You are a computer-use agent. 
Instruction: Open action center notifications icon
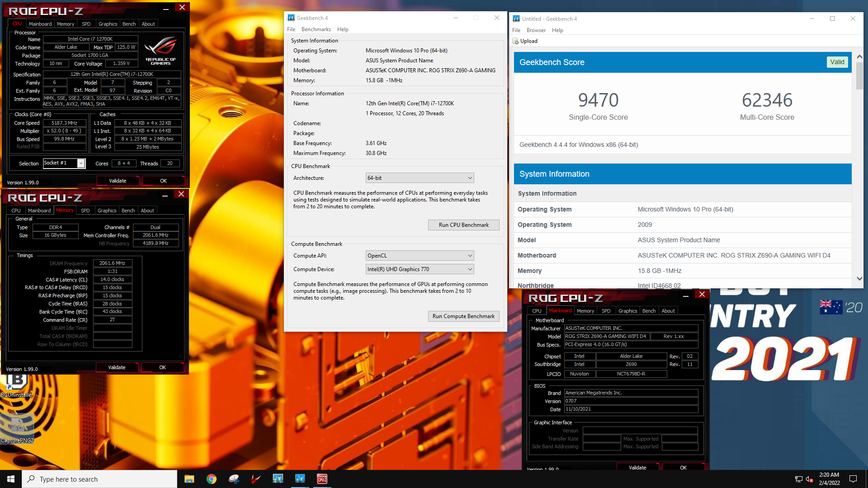pyautogui.click(x=853, y=479)
